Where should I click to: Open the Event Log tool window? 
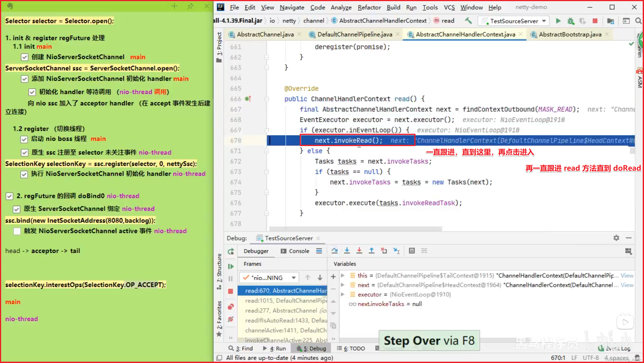point(615,348)
